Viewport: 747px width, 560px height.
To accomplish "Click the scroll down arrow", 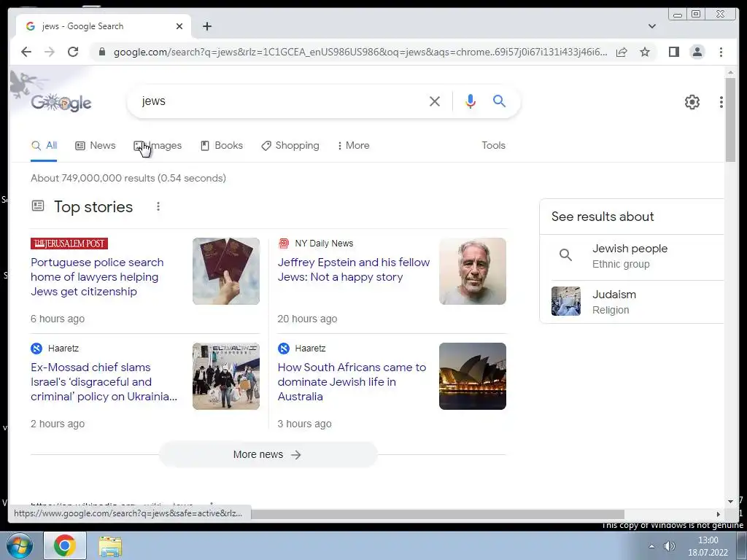I will (x=730, y=502).
